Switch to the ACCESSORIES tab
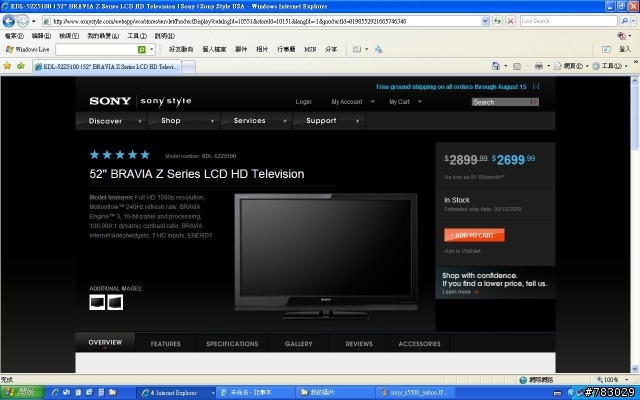 pyautogui.click(x=419, y=343)
